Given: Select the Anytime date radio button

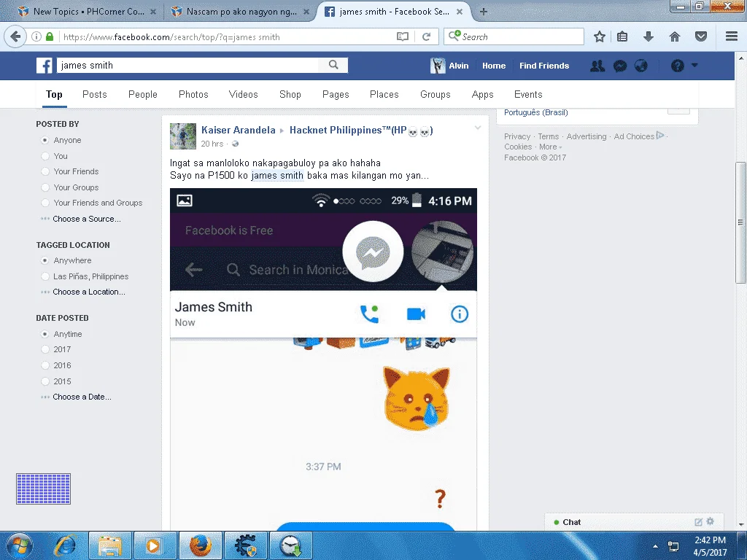Looking at the screenshot, I should [x=44, y=334].
